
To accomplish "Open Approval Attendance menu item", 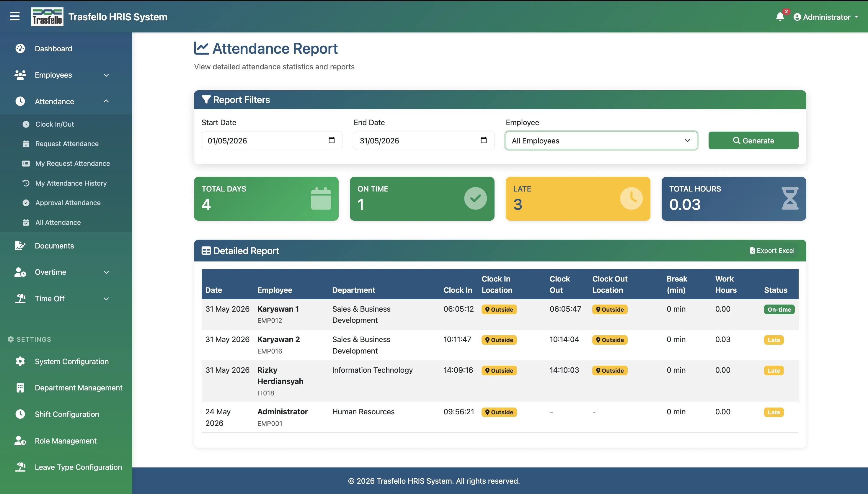I will pos(68,202).
